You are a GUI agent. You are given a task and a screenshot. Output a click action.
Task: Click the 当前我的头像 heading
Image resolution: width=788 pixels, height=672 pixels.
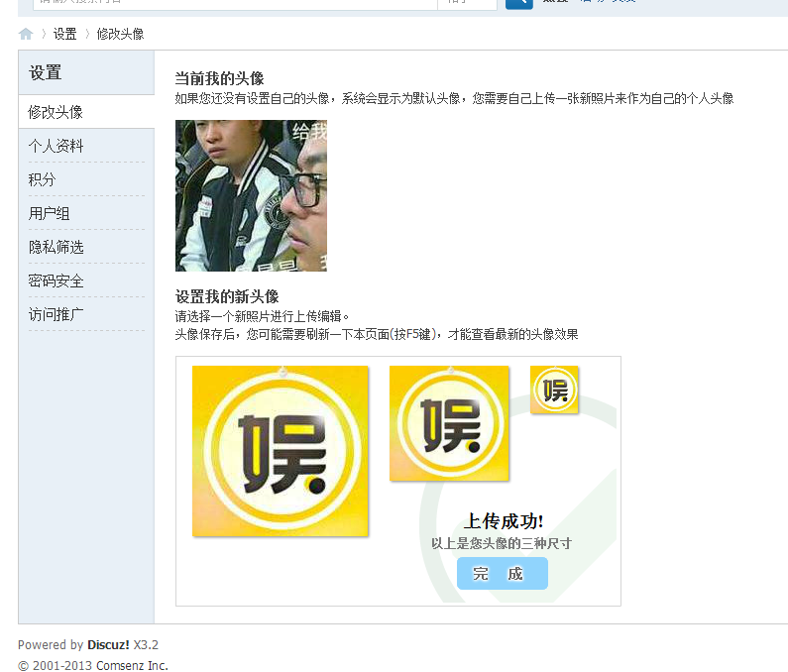click(219, 78)
